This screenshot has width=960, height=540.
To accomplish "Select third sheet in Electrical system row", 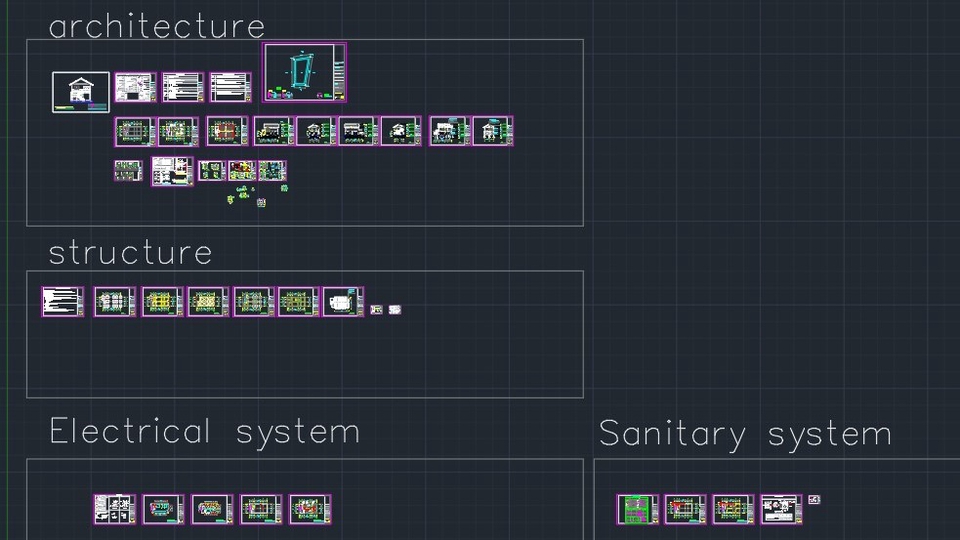I will 212,509.
